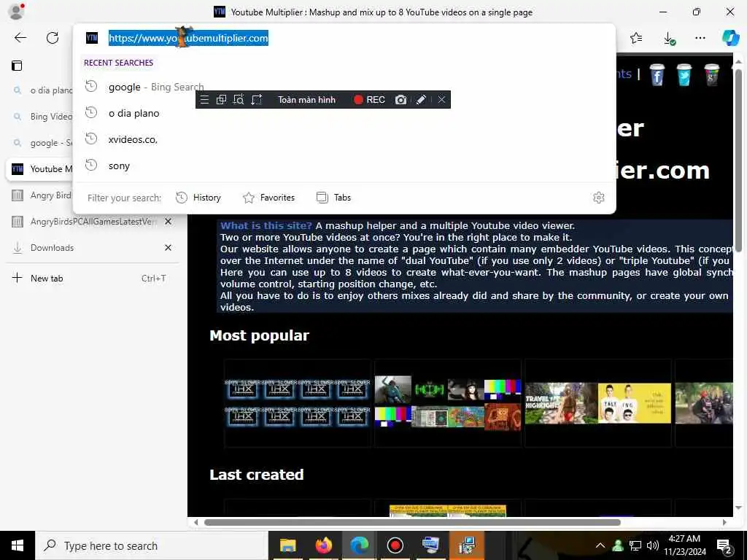The height and width of the screenshot is (560, 747).
Task: Follow the 'What is this site?' link
Action: click(266, 226)
